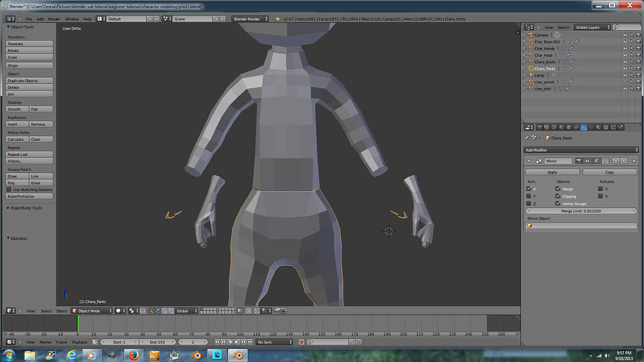
Task: Click the delete scene X icon
Action: coord(223,19)
